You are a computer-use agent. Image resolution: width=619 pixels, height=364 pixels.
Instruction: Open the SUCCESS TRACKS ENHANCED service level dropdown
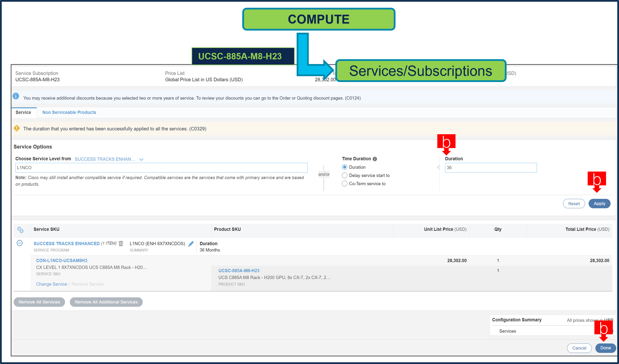(141, 159)
